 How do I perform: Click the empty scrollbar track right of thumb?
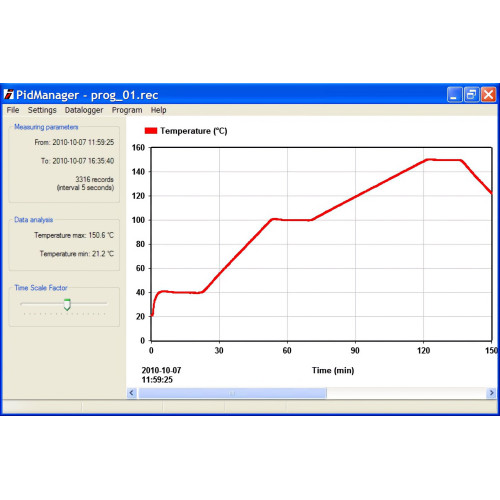click(406, 393)
